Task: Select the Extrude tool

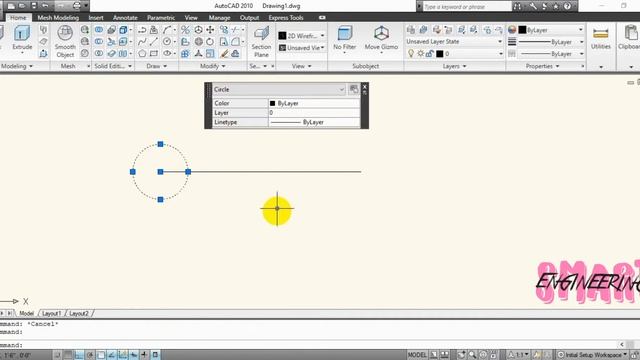Action: click(x=22, y=39)
